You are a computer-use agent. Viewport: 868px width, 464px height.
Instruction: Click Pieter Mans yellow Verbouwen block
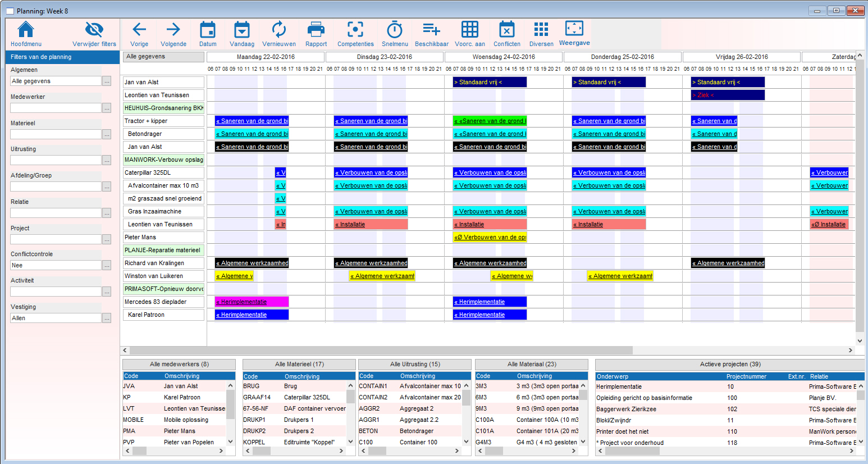pos(490,237)
